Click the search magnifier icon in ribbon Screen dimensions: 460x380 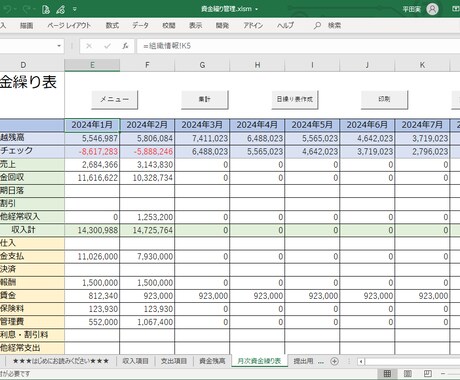317,25
